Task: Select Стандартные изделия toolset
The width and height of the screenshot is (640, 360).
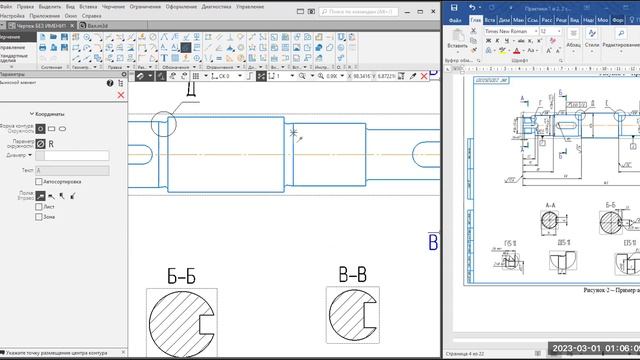Action: pyautogui.click(x=15, y=58)
